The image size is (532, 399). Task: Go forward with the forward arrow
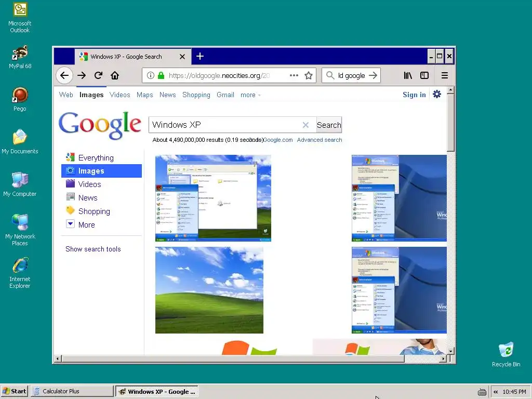point(82,75)
